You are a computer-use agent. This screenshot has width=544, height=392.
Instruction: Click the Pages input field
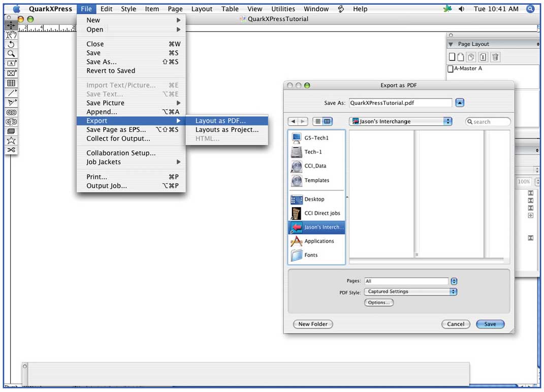(x=406, y=281)
